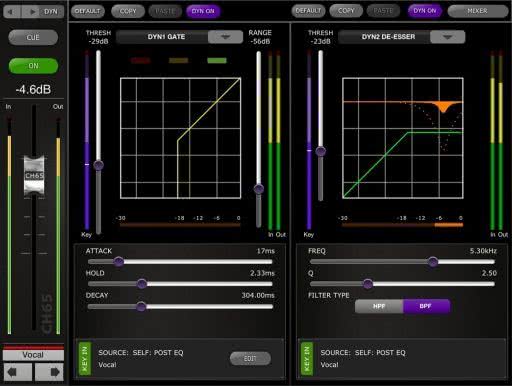This screenshot has height=386, width=512.
Task: Go to previous channel with top-left arrow
Action: (x=12, y=12)
